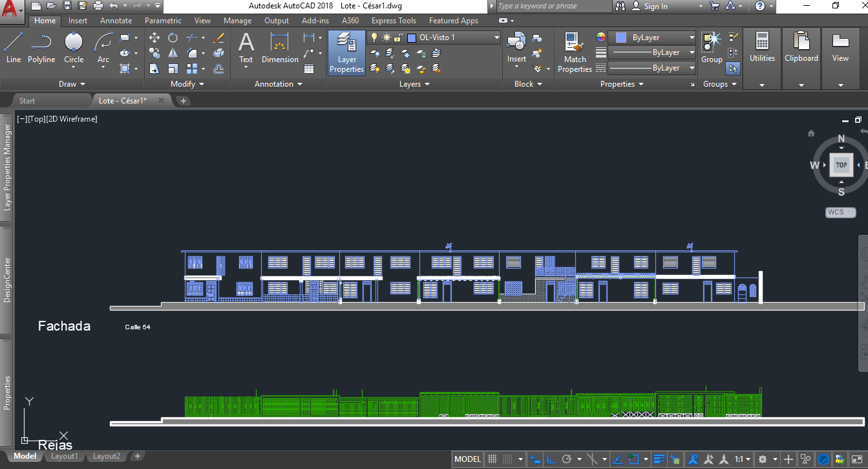Select the Polyline tool
Screen dimensions: 868x469
[x=41, y=48]
